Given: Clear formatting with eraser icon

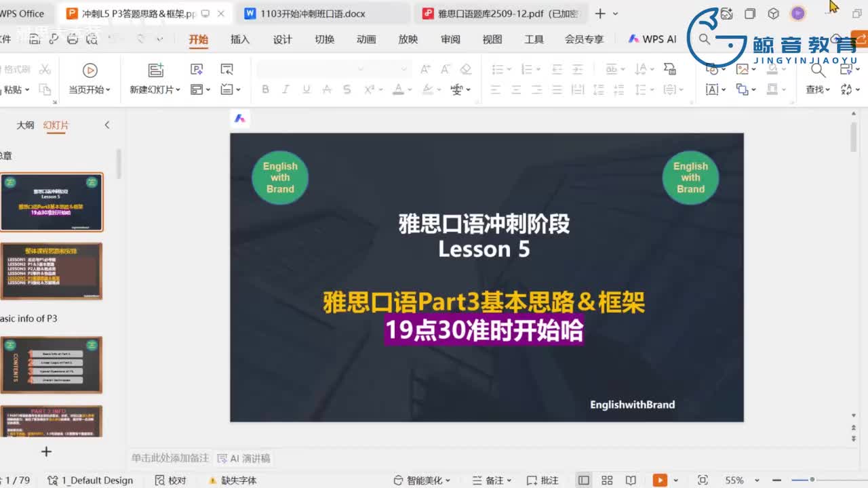Looking at the screenshot, I should [465, 69].
